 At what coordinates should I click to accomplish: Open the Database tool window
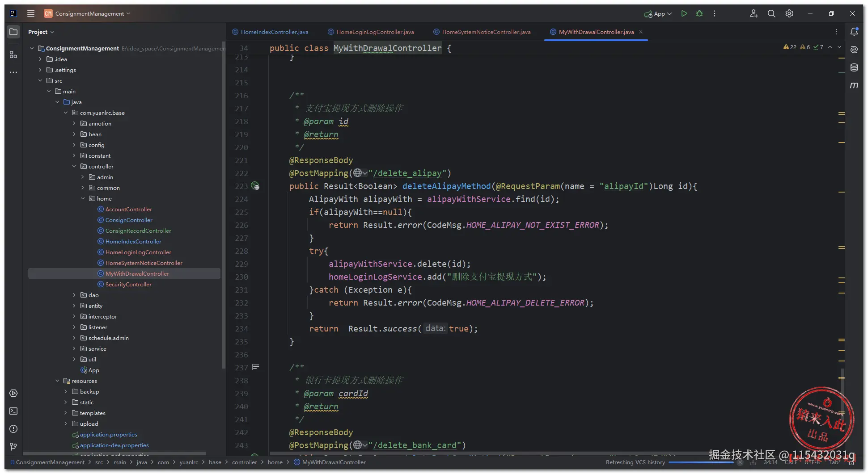point(854,67)
